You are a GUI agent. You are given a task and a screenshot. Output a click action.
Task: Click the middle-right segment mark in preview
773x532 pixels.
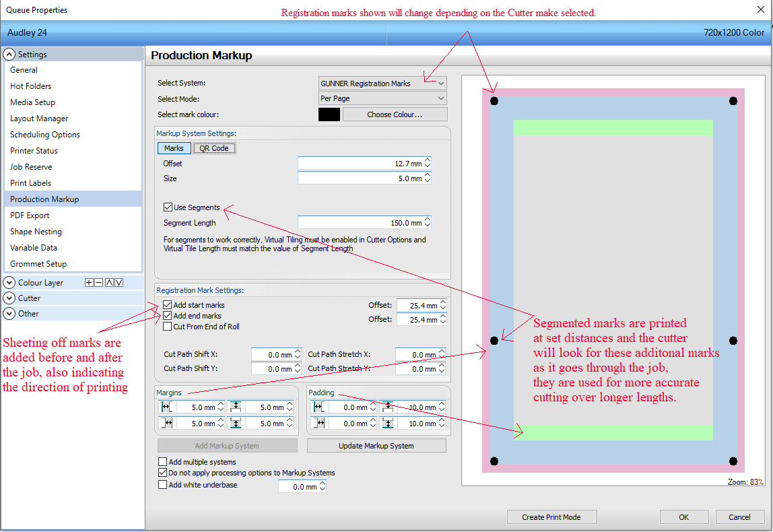click(733, 341)
